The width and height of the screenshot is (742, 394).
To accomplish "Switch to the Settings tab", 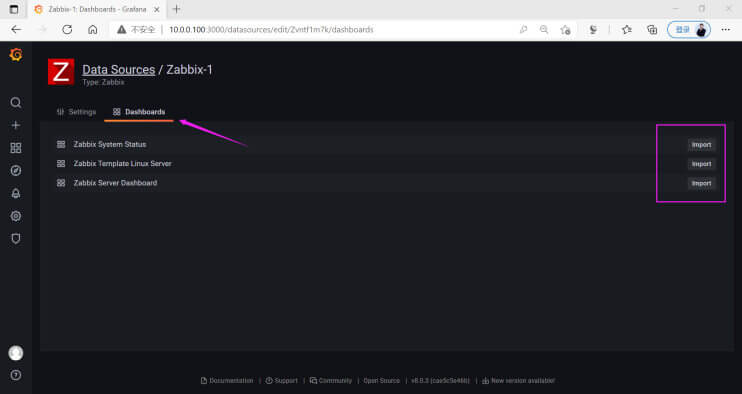I will pyautogui.click(x=76, y=112).
